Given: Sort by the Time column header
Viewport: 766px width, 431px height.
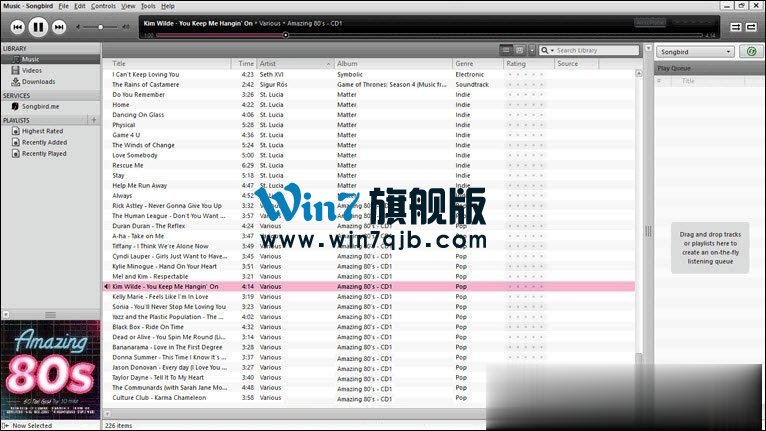Looking at the screenshot, I should click(244, 64).
